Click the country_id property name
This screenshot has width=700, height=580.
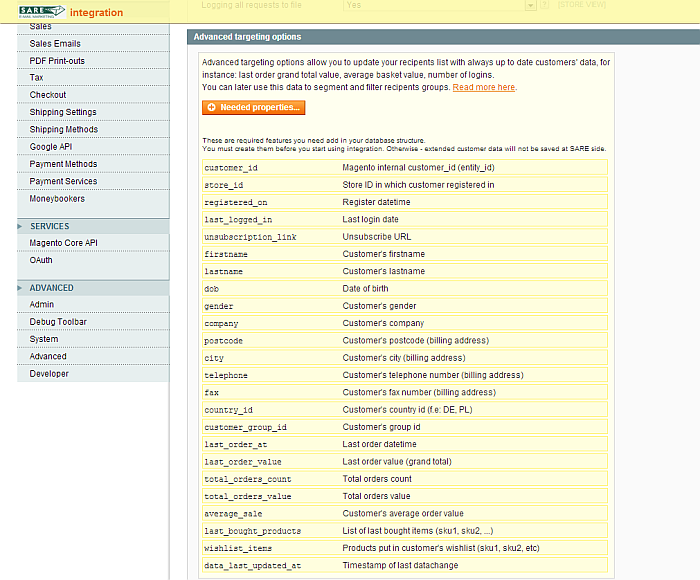point(229,410)
